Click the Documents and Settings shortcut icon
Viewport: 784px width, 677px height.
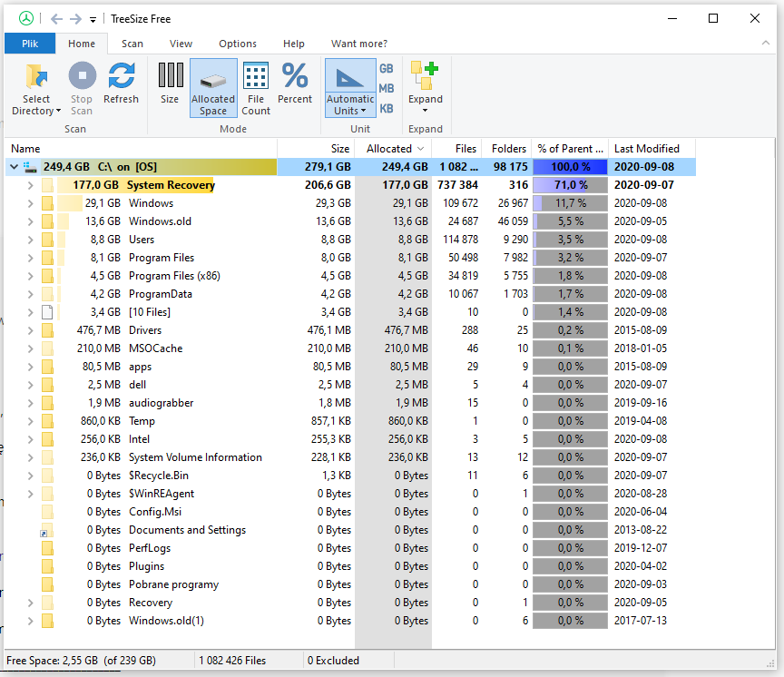[46, 530]
